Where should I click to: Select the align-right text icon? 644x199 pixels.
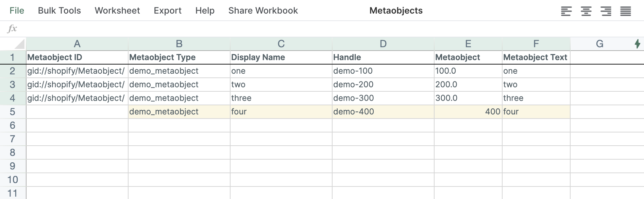606,11
